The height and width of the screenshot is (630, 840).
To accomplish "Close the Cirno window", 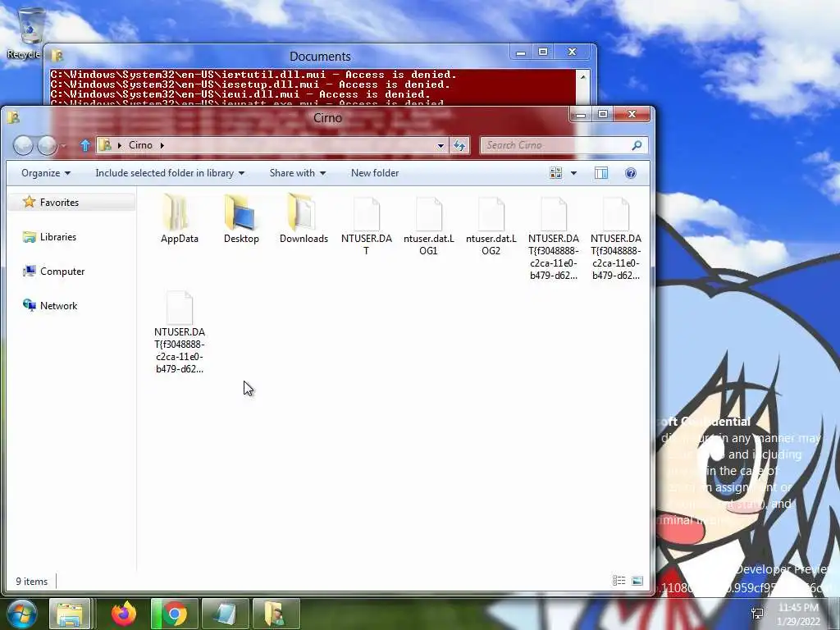I will pos(632,114).
